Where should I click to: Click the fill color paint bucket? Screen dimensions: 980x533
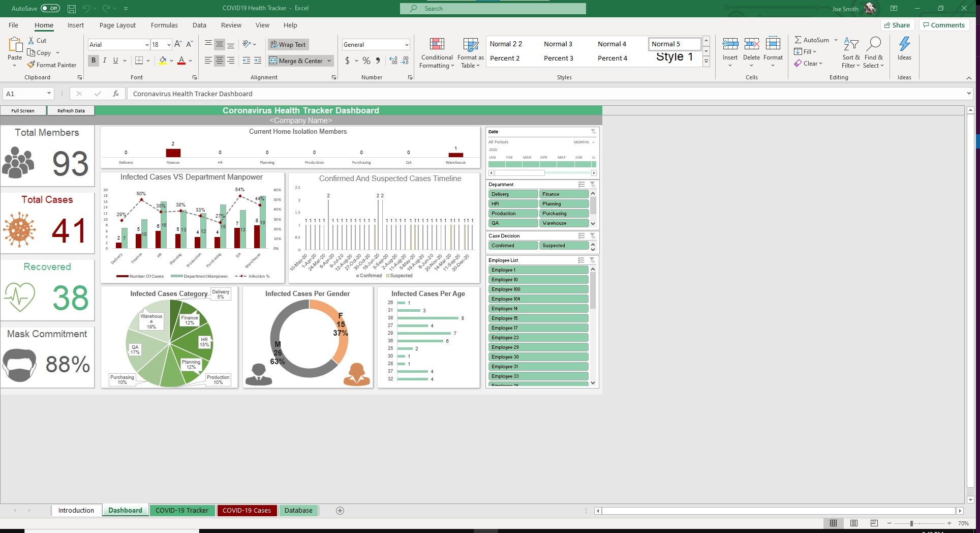[x=163, y=61]
